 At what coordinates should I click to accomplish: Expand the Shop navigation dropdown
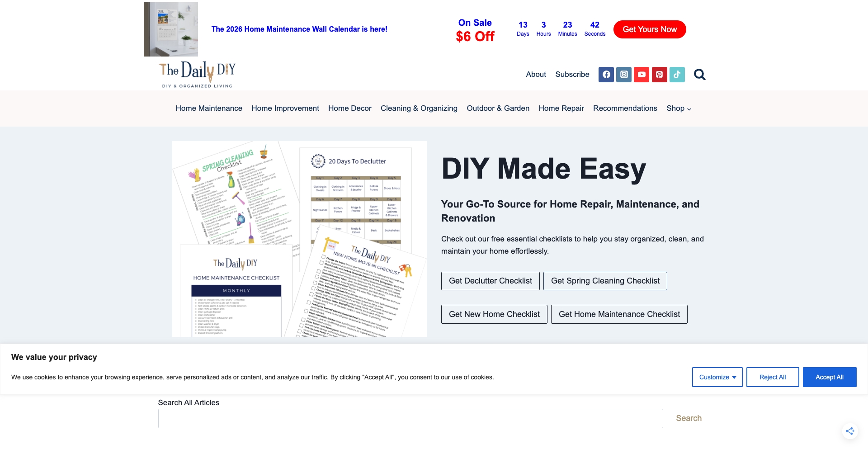[x=678, y=108]
